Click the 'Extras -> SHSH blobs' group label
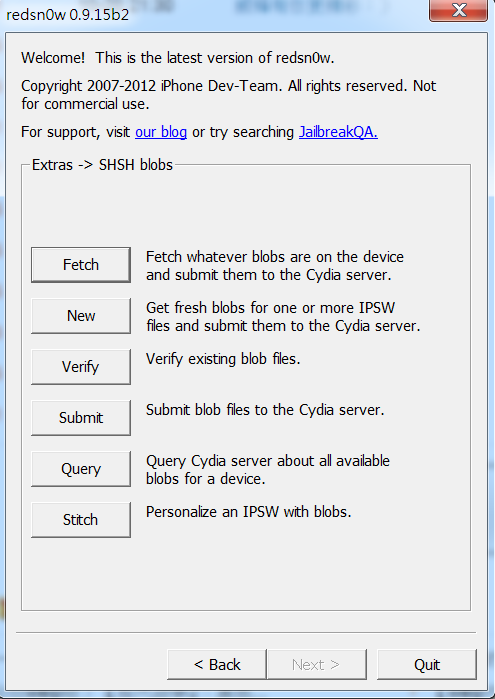Image resolution: width=495 pixels, height=699 pixels. point(102,165)
